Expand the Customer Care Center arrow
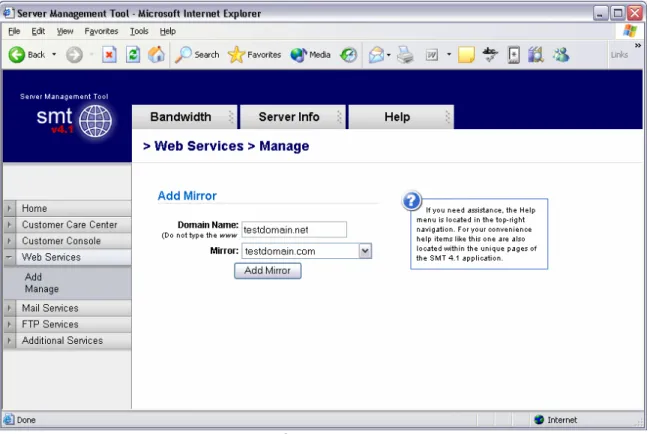Viewport: 650px width, 434px height. coord(9,225)
